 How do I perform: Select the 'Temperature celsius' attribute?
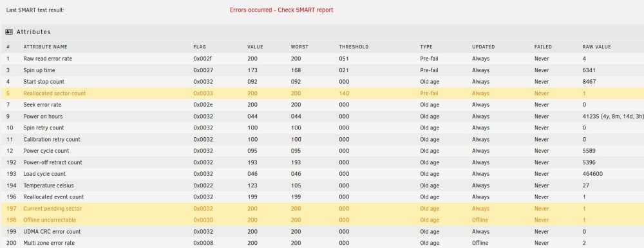point(48,185)
